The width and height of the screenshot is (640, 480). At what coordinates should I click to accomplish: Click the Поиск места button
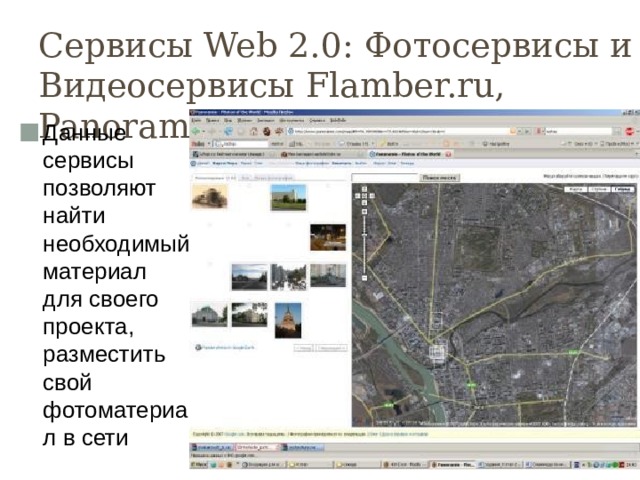[440, 178]
